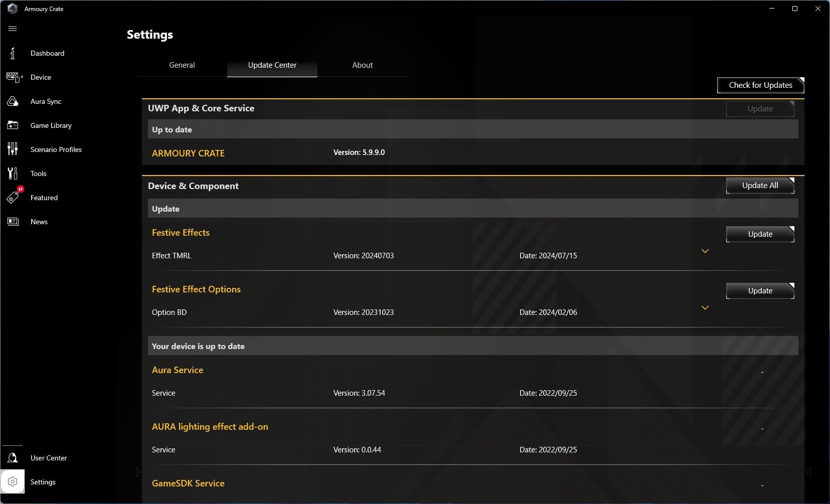
Task: Open the hamburger navigation menu
Action: click(x=13, y=29)
